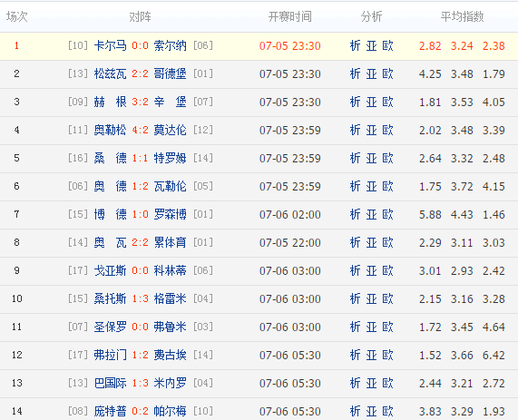Open 析 analysis for match 14
518x420 pixels.
tap(355, 411)
